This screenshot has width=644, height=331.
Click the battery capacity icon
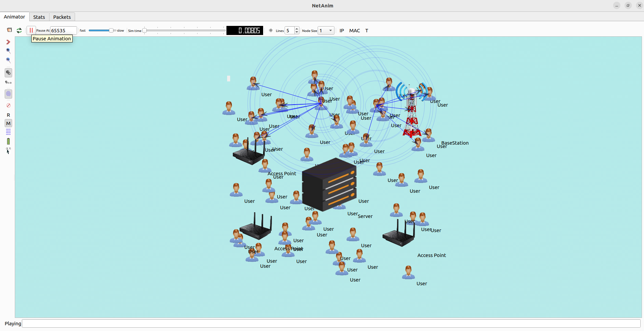[8, 141]
